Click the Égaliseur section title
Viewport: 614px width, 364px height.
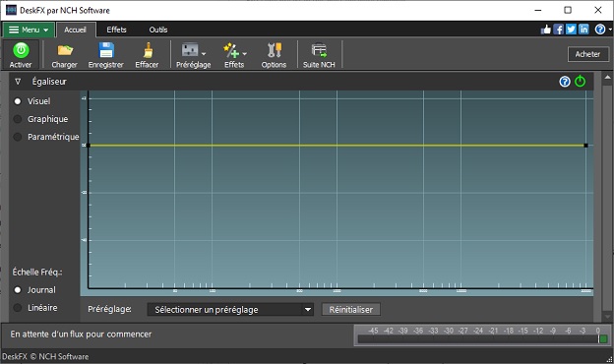click(49, 82)
